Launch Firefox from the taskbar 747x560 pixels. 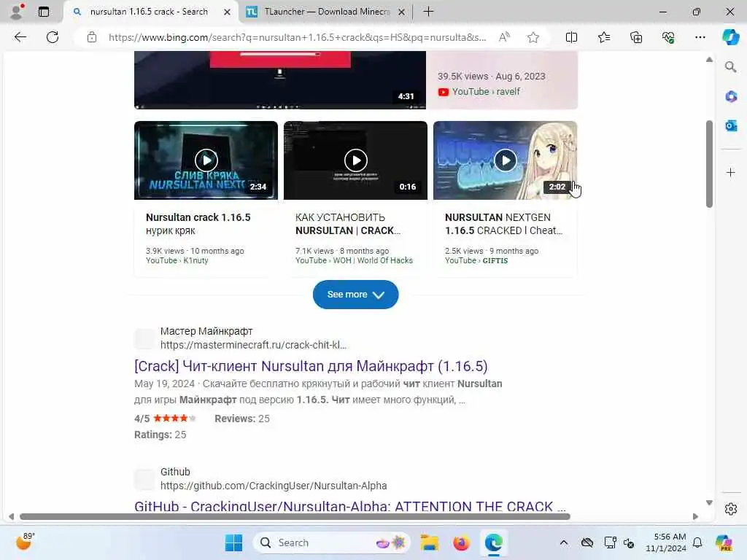[461, 542]
